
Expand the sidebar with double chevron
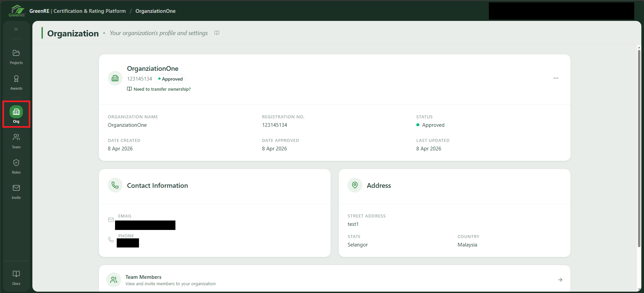click(x=16, y=29)
